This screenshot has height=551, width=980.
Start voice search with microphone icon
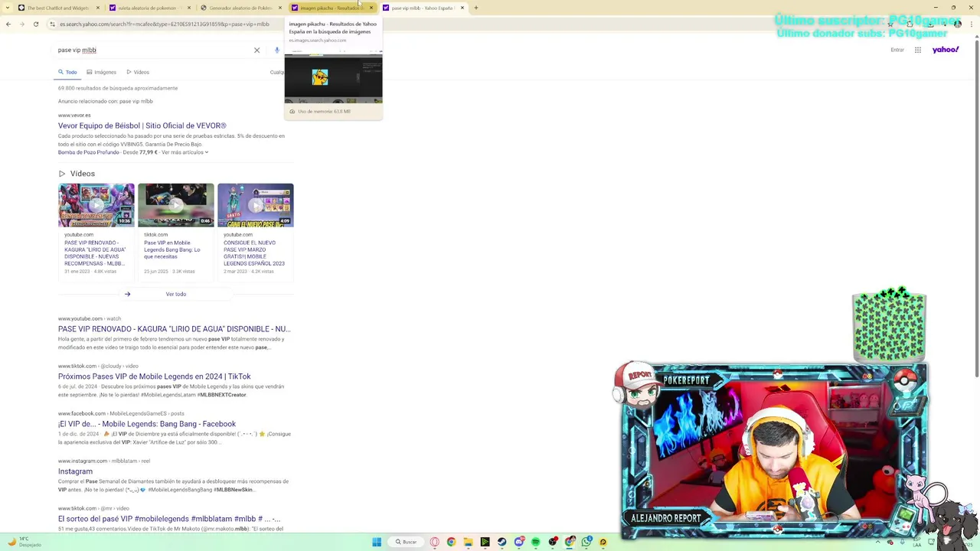(276, 51)
